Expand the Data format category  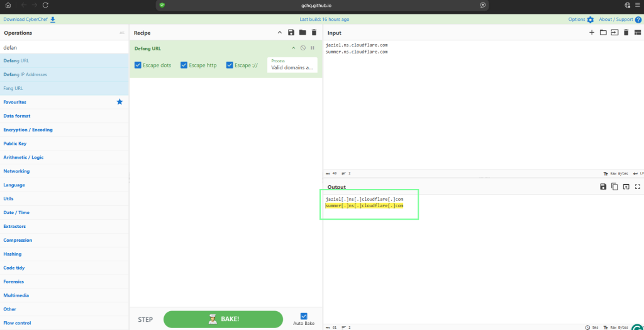(17, 116)
